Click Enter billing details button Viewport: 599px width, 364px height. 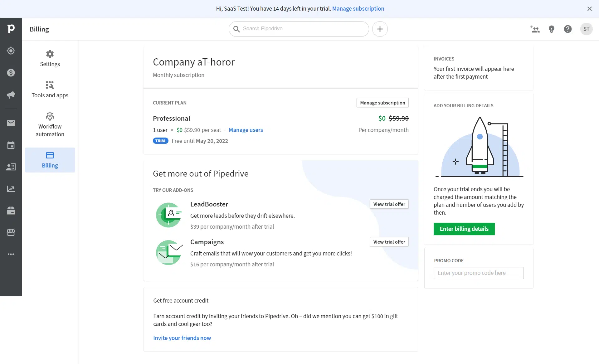coord(464,229)
